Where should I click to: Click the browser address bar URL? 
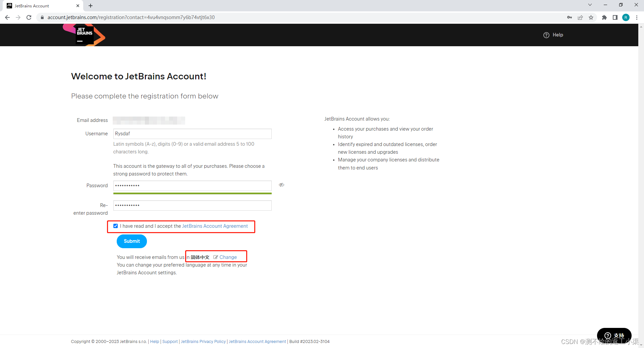coord(131,17)
